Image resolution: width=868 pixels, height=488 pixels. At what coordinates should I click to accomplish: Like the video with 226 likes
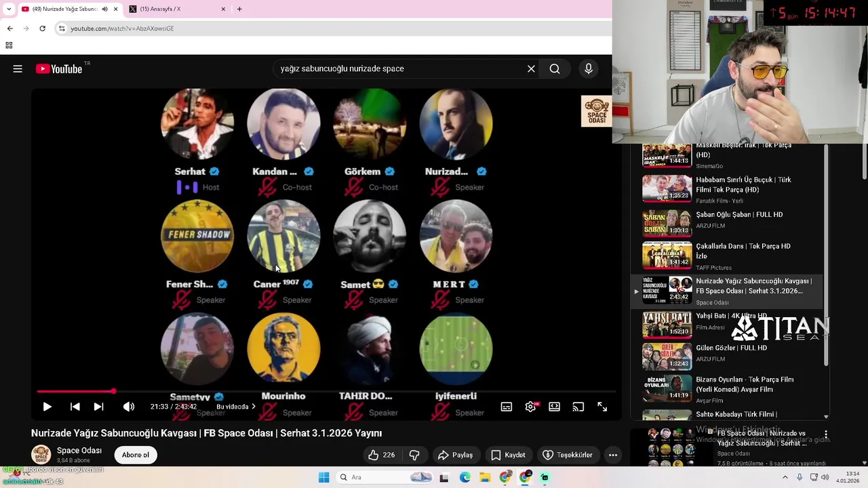coord(382,455)
